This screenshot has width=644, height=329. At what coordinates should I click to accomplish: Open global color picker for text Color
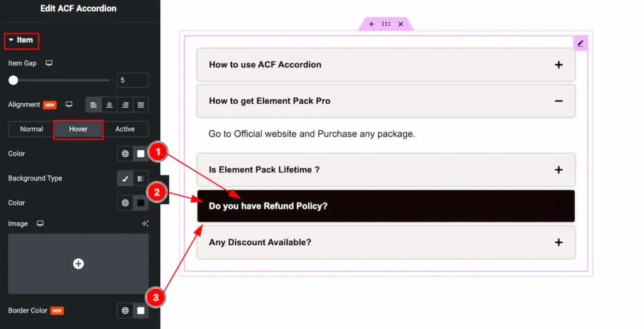[x=125, y=153]
